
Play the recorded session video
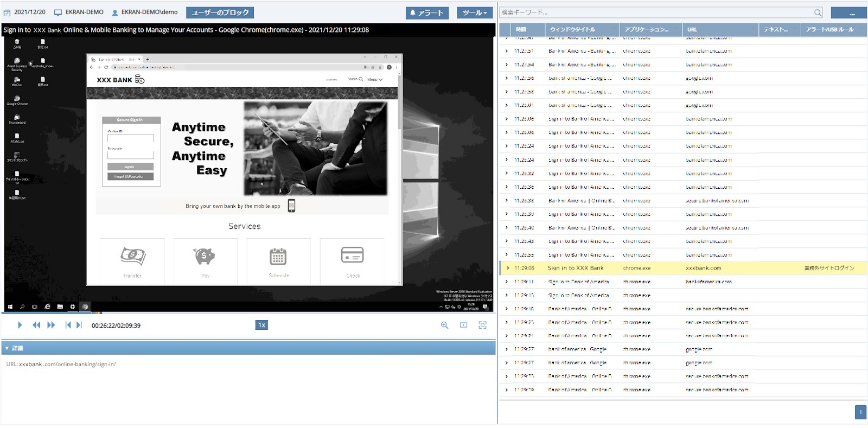[20, 325]
